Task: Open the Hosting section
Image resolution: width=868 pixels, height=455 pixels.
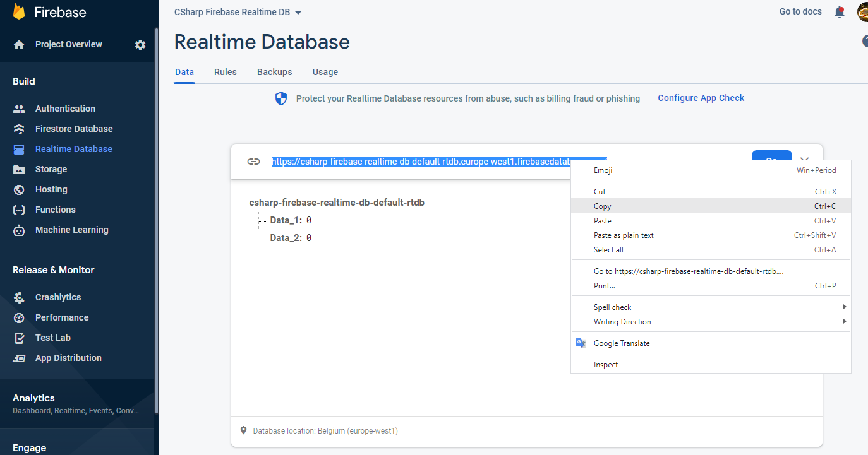Action: (x=50, y=189)
